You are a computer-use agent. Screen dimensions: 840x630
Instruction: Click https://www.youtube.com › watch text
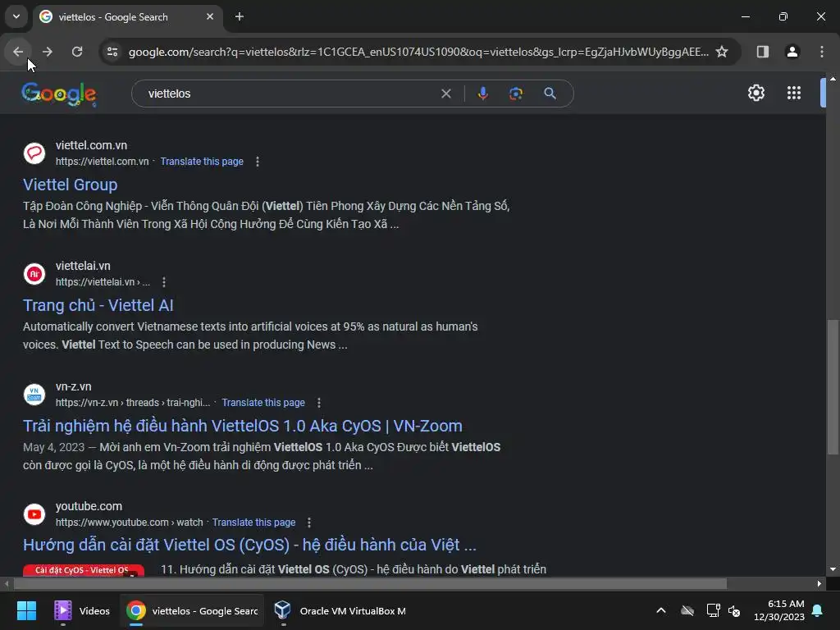129,523
